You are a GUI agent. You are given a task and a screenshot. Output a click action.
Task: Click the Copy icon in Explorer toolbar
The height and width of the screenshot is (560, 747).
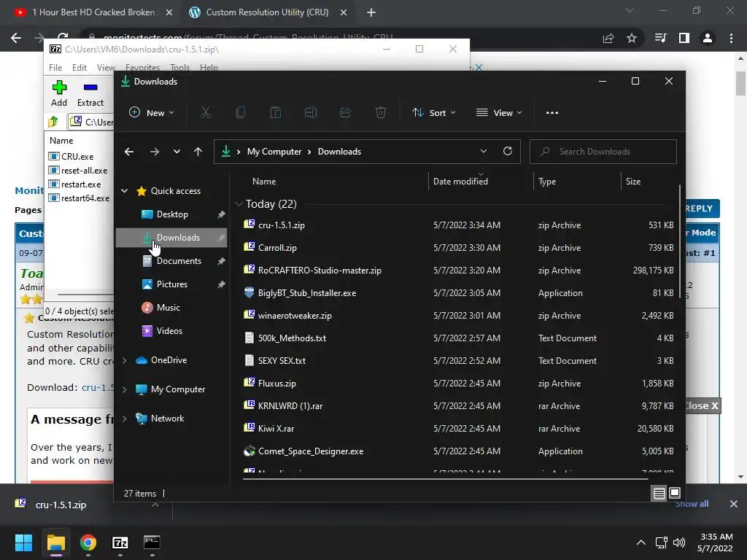pos(241,113)
